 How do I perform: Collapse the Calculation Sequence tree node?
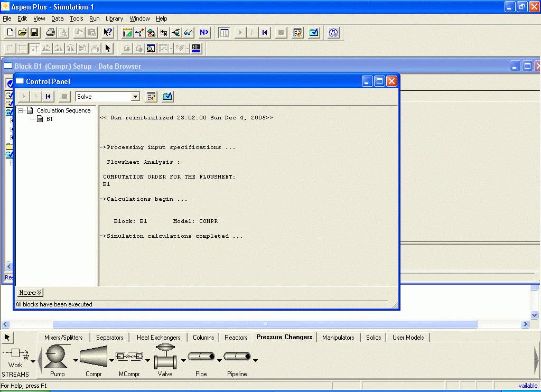21,110
